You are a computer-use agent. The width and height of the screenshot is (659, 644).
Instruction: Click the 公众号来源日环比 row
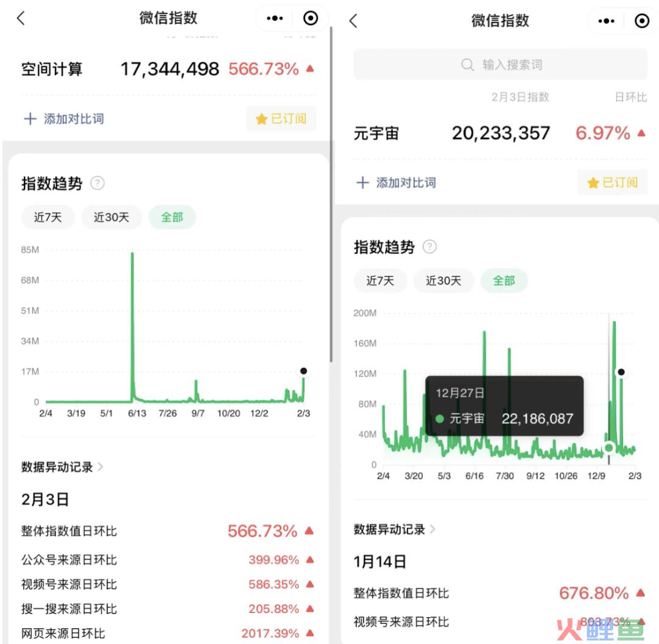click(168, 560)
